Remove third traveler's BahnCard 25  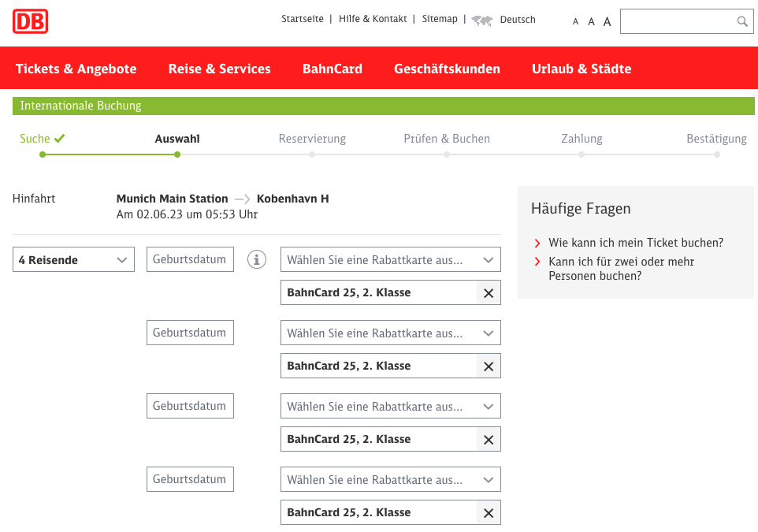coord(489,440)
